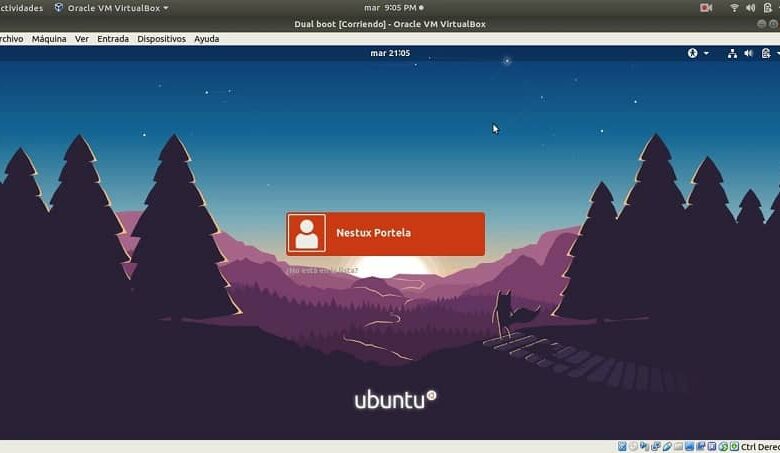780x453 pixels.
Task: Click the video capture status icon
Action: coord(701,447)
